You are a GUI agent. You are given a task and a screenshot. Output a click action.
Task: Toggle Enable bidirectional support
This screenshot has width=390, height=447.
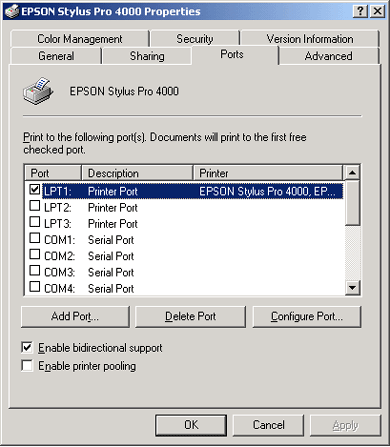pyautogui.click(x=27, y=347)
